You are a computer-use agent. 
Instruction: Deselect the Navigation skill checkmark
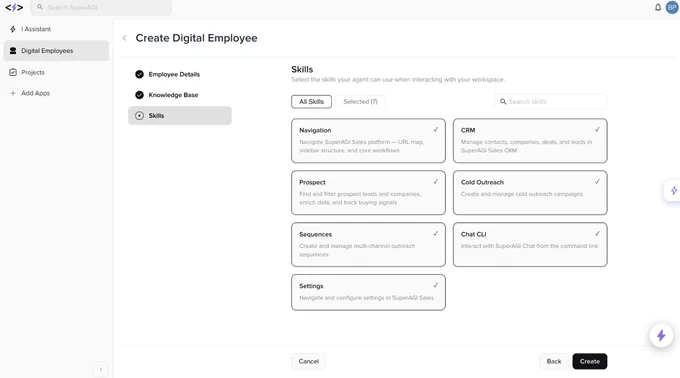[435, 130]
